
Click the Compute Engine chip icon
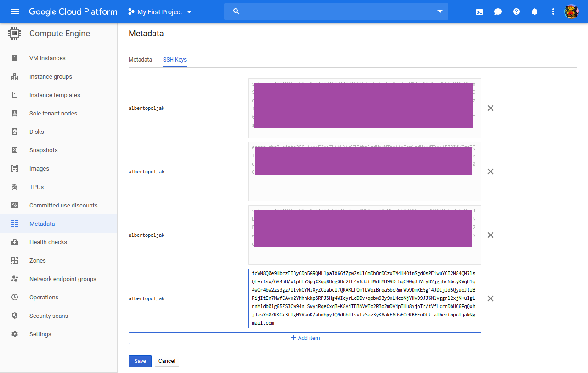click(x=15, y=34)
